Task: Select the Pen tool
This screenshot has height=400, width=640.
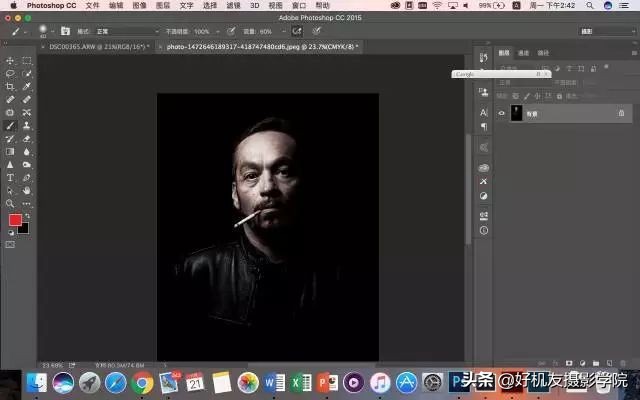Action: click(x=27, y=178)
